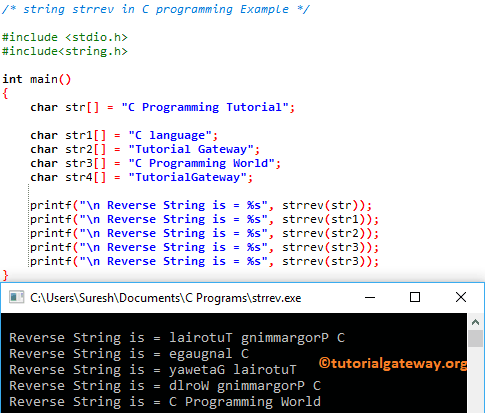The image size is (485, 413).
Task: Click the console vertical scrollbar thumb
Action: 475,339
